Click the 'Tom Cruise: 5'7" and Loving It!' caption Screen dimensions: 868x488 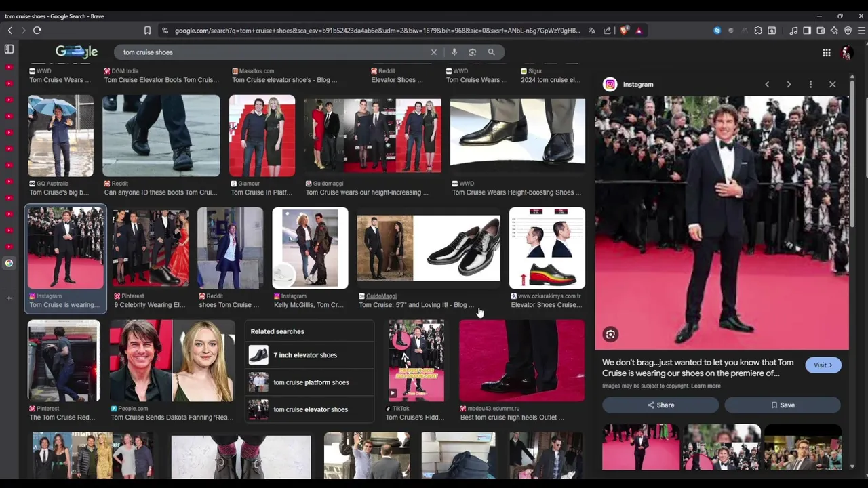coord(416,305)
